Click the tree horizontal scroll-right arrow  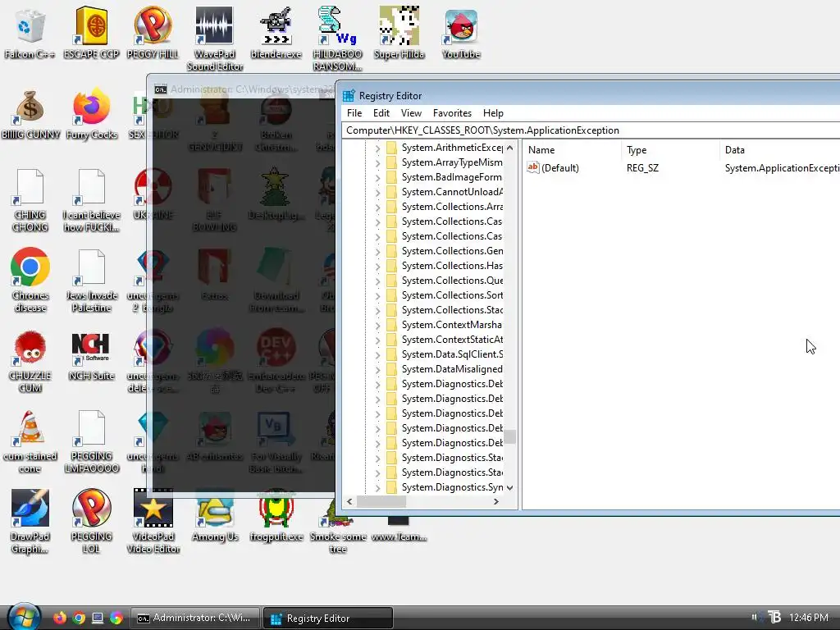pos(496,501)
